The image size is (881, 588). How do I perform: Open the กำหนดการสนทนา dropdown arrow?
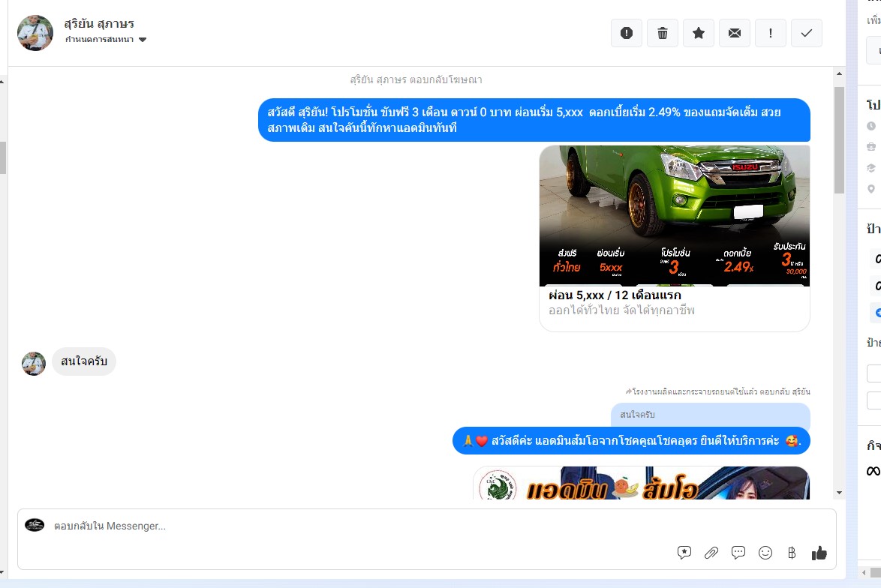click(142, 39)
